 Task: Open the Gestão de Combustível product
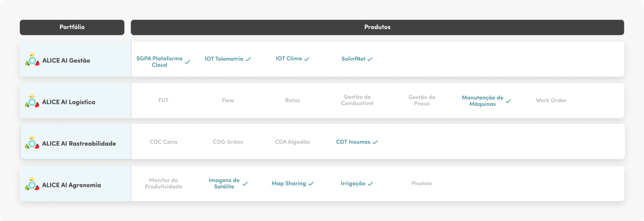[357, 100]
